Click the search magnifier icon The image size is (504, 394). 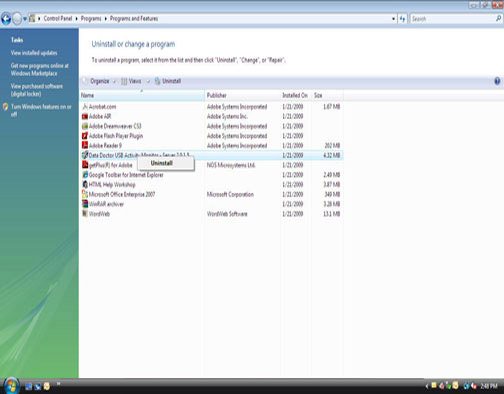coord(499,19)
